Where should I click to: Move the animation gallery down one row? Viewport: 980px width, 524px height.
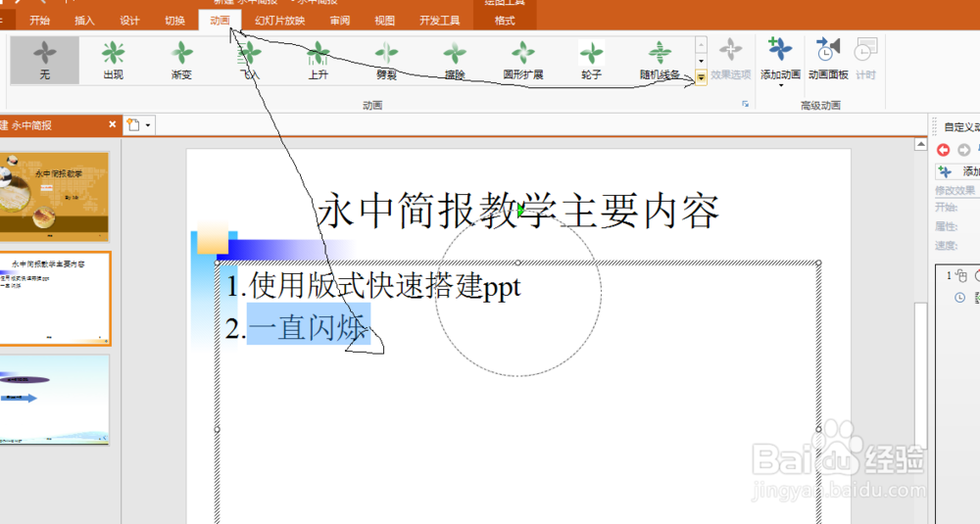[701, 61]
